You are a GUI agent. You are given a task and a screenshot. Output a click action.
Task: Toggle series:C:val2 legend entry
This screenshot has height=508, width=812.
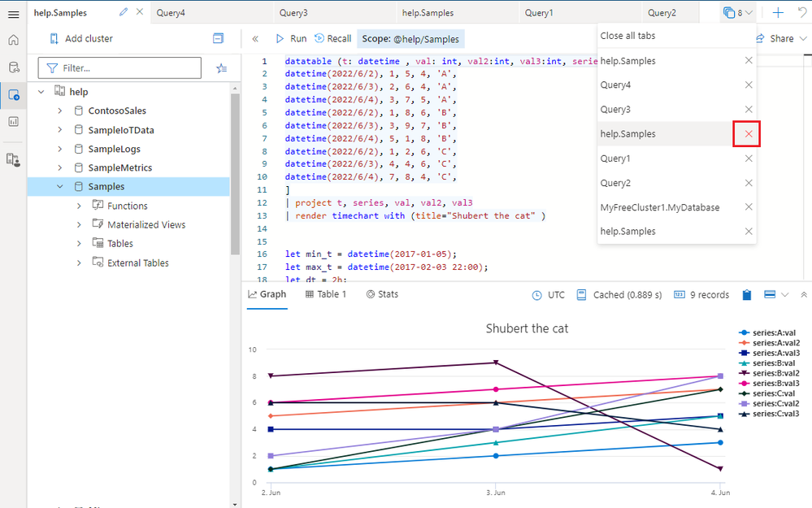[769, 403]
